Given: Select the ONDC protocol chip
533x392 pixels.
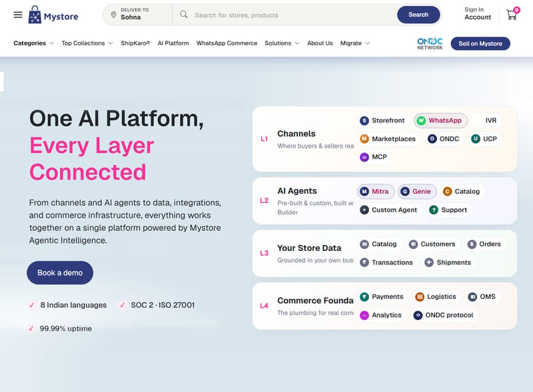Looking at the screenshot, I should click(x=444, y=315).
